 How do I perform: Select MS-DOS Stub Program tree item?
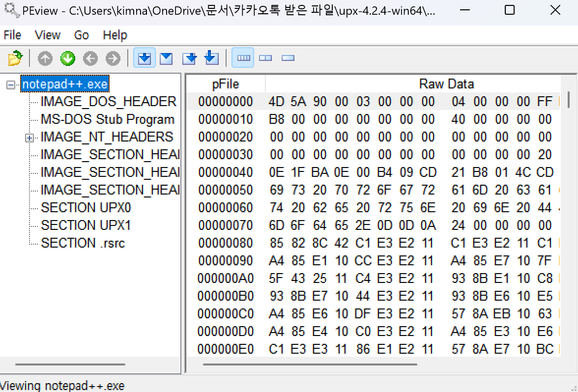point(107,119)
